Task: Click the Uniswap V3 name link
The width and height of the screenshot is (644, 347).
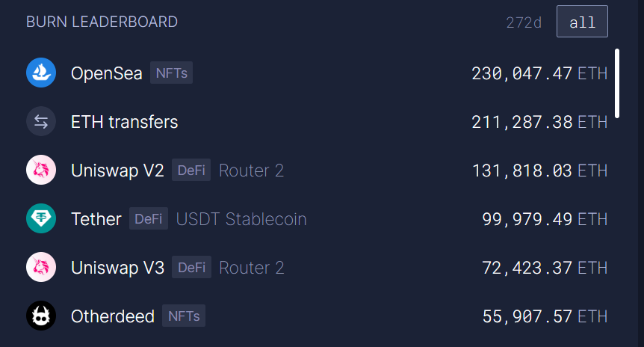Action: pyautogui.click(x=118, y=268)
